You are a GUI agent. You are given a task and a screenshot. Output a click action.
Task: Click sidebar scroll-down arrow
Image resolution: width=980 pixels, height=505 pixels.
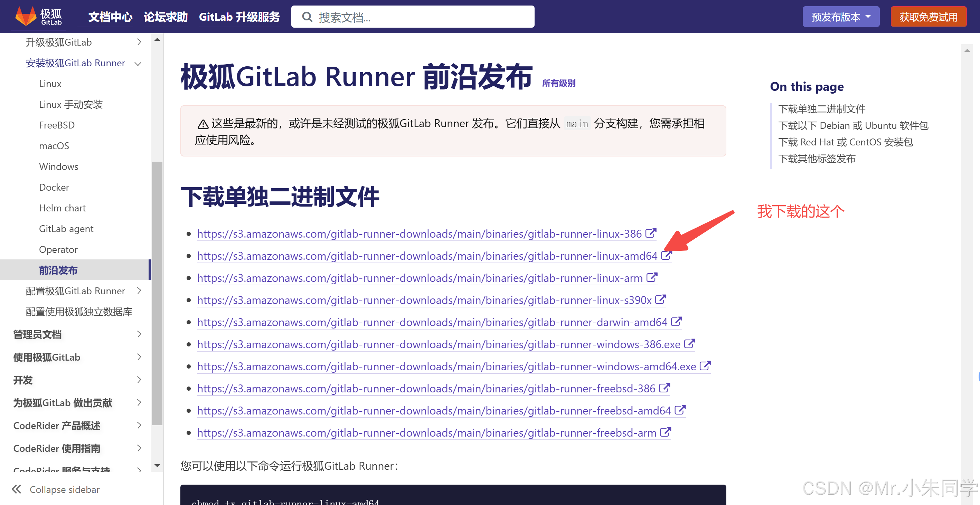point(157,465)
